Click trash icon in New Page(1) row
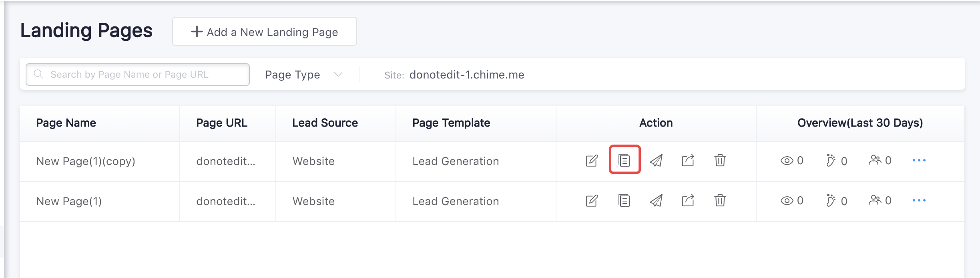 pos(720,200)
